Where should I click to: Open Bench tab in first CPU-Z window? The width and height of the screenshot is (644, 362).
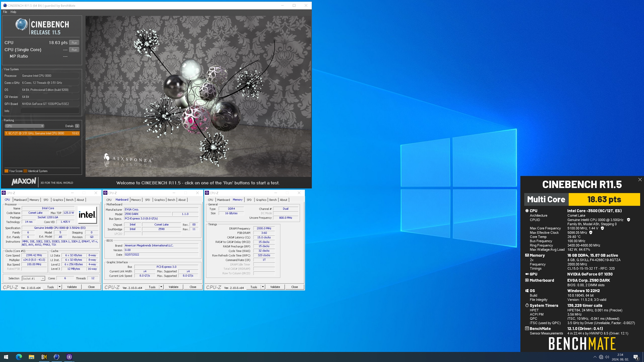coord(70,200)
